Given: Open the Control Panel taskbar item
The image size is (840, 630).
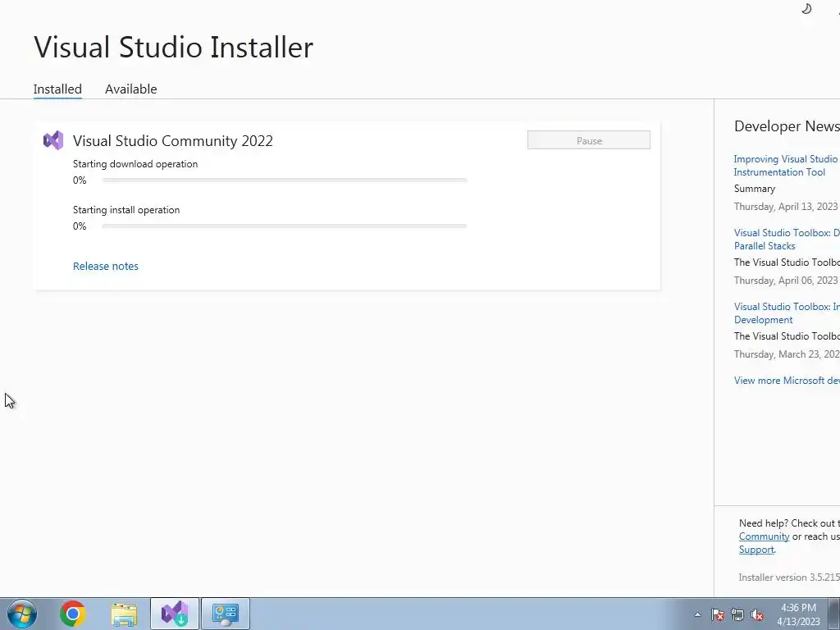Looking at the screenshot, I should (226, 614).
